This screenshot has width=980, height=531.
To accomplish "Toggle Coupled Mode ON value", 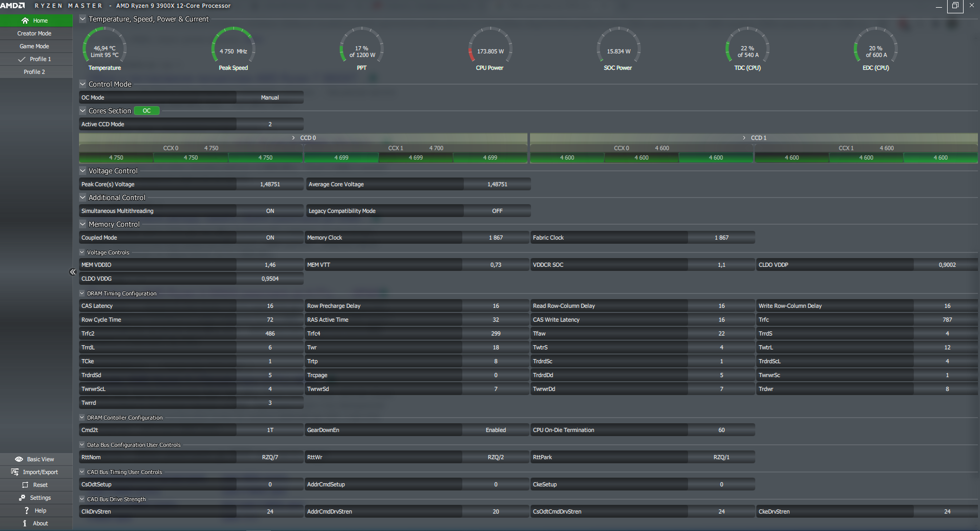I will [270, 238].
